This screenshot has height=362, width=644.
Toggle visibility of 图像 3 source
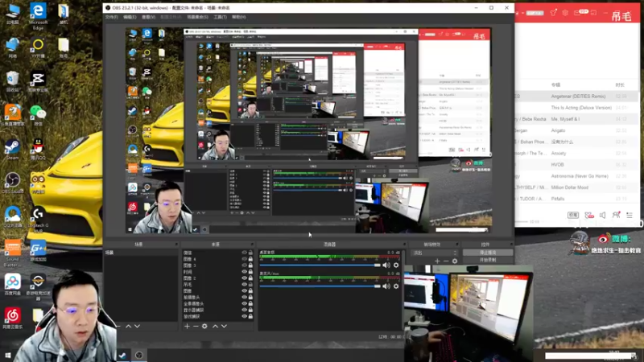[245, 265]
